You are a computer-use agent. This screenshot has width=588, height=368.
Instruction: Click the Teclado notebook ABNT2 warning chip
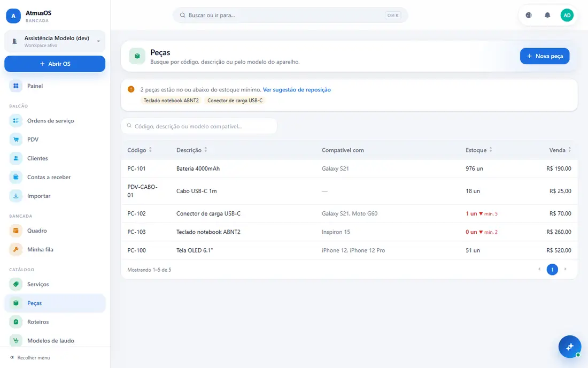[x=171, y=101]
